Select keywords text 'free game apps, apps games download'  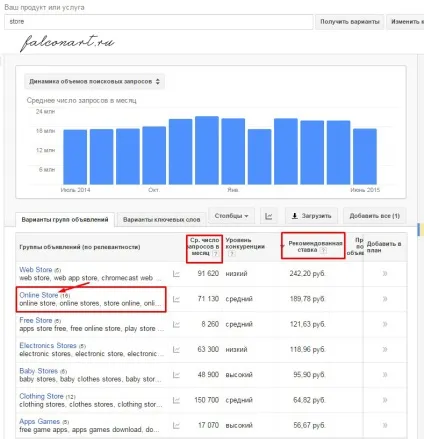(81, 430)
